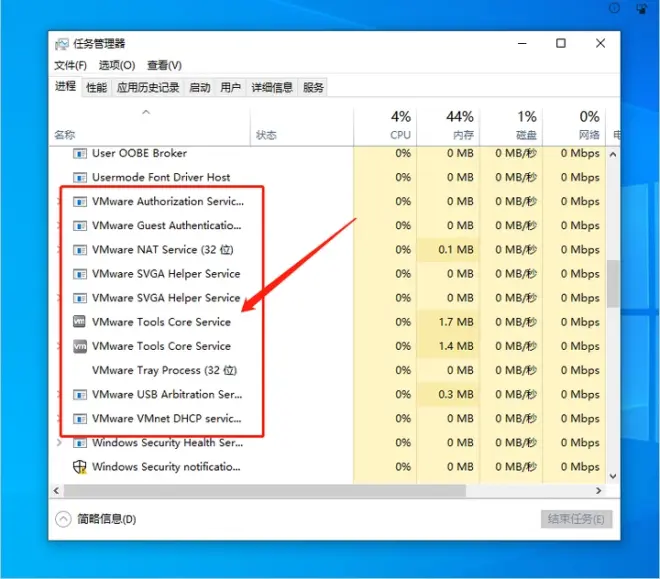
Task: Click the vertical scrollbar thumb
Action: (613, 284)
